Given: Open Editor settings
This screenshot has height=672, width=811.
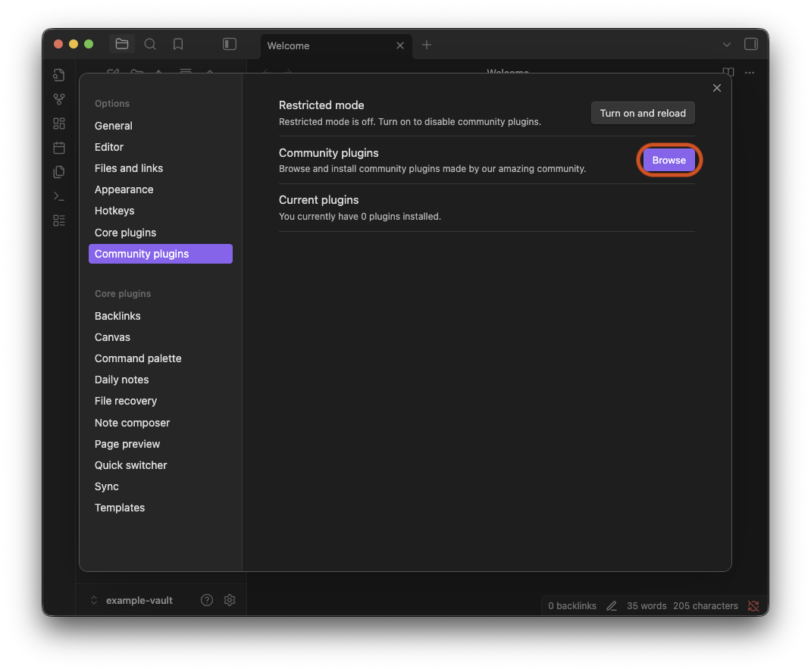Looking at the screenshot, I should point(161,147).
